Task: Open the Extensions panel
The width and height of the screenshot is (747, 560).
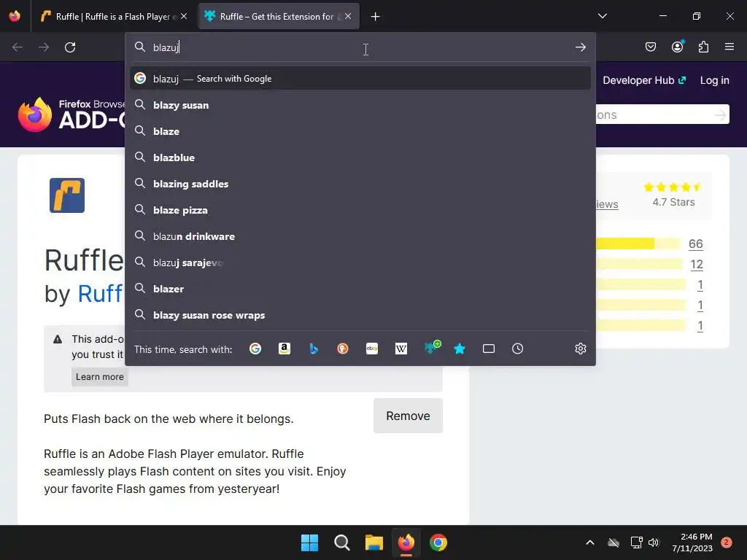Action: point(703,47)
